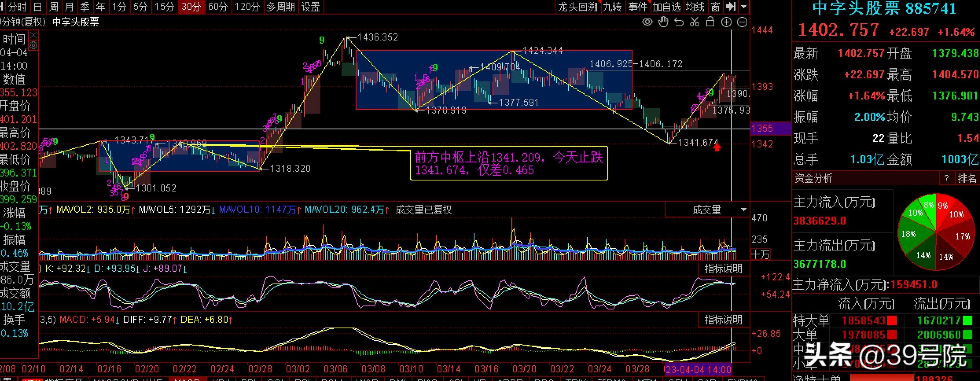Zoom out with the minus circle icon
The image size is (980, 381).
pos(742,22)
